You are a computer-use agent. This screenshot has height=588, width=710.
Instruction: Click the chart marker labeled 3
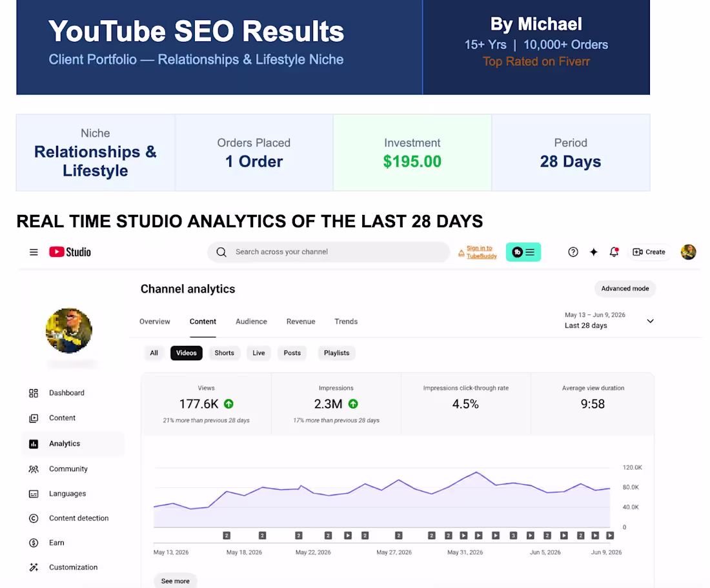pyautogui.click(x=513, y=536)
